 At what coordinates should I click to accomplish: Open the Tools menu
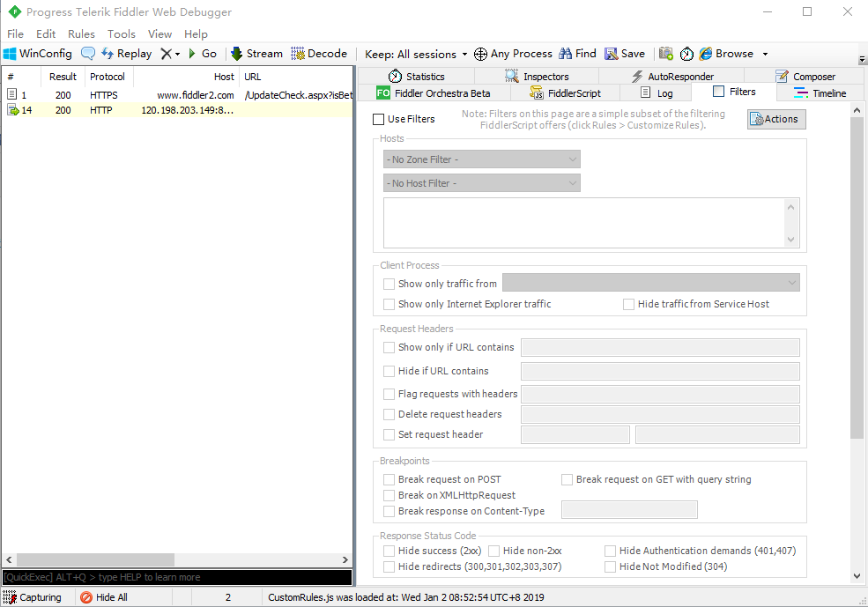(x=122, y=33)
